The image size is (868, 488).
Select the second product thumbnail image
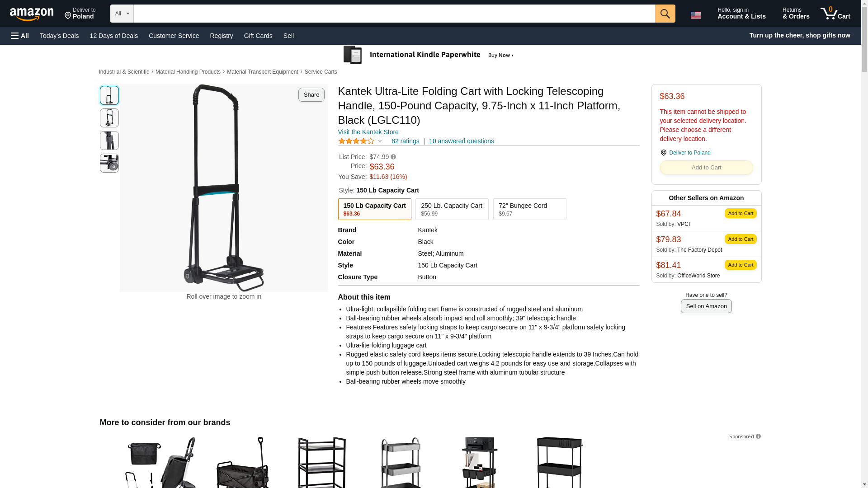click(x=109, y=118)
